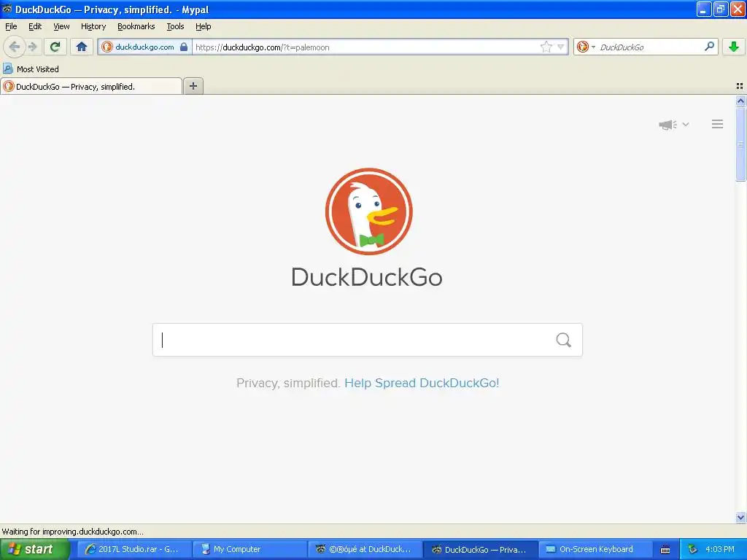
Task: Open the Home page button
Action: pyautogui.click(x=82, y=47)
